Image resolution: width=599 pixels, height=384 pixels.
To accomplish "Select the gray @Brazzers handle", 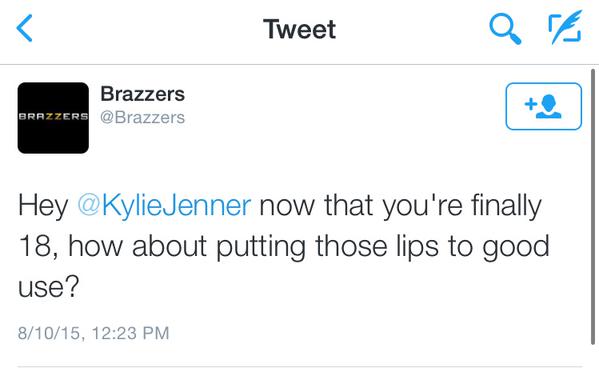I will pos(142,117).
